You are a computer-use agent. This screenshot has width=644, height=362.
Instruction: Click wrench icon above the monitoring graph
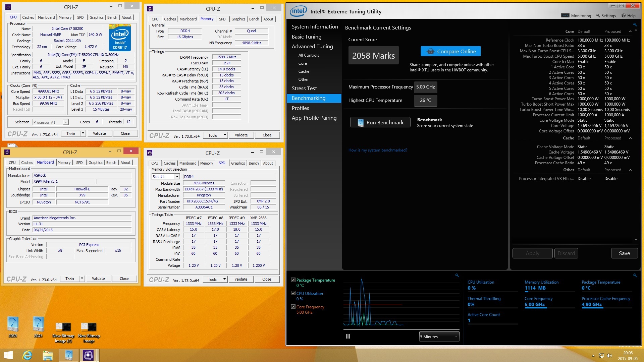457,275
